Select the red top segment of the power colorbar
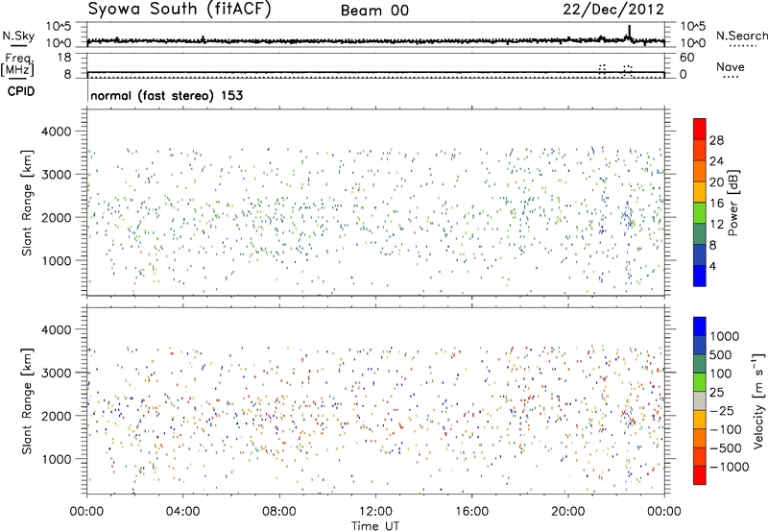This screenshot has height=532, width=768. [700, 129]
